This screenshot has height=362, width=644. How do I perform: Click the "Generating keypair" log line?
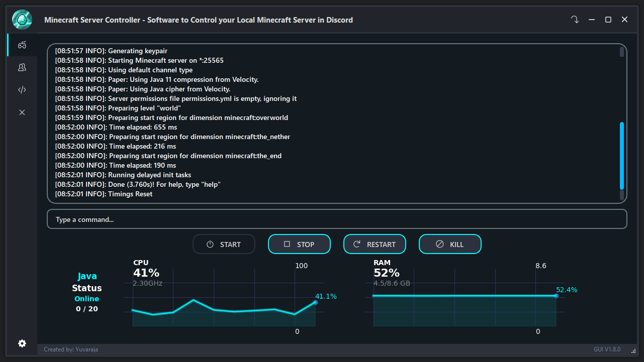pyautogui.click(x=111, y=51)
